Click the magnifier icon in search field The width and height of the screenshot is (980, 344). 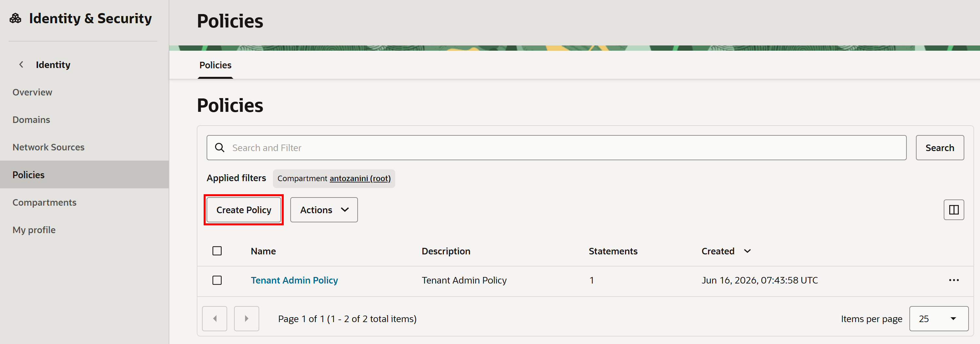click(x=220, y=148)
